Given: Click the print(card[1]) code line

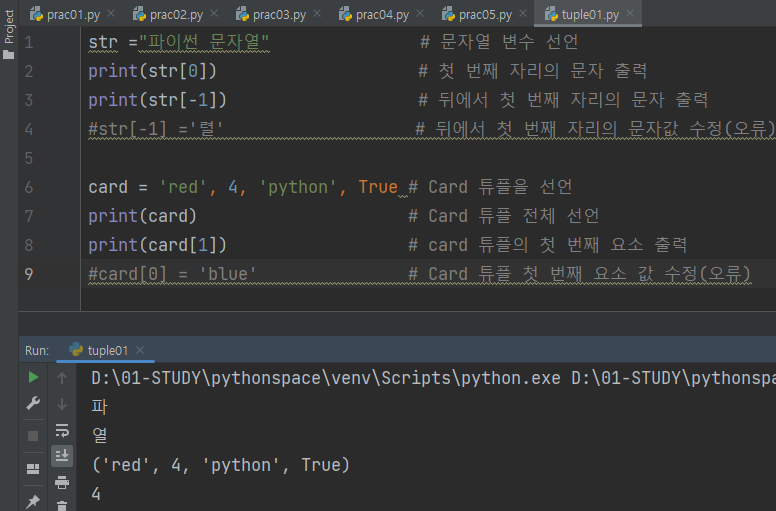Looking at the screenshot, I should [157, 245].
